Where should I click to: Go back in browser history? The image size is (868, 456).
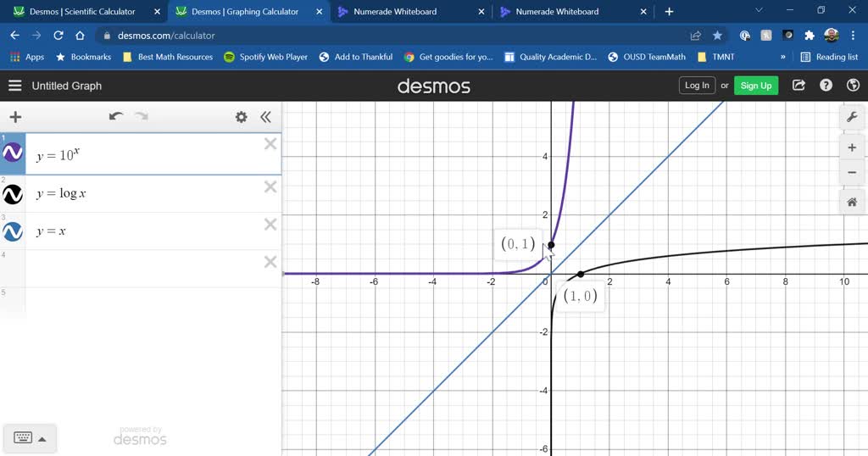(15, 36)
